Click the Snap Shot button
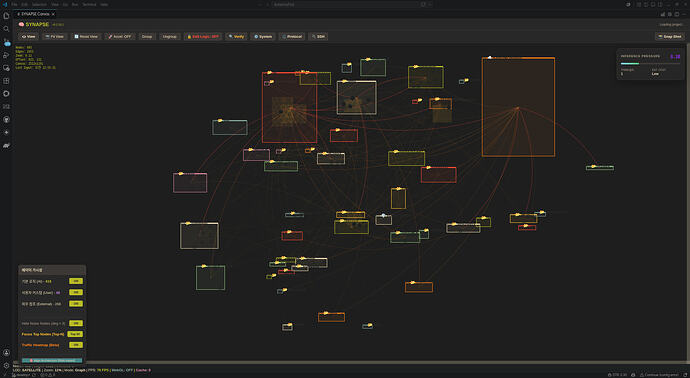Image resolution: width=690 pixels, height=378 pixels. click(x=669, y=37)
